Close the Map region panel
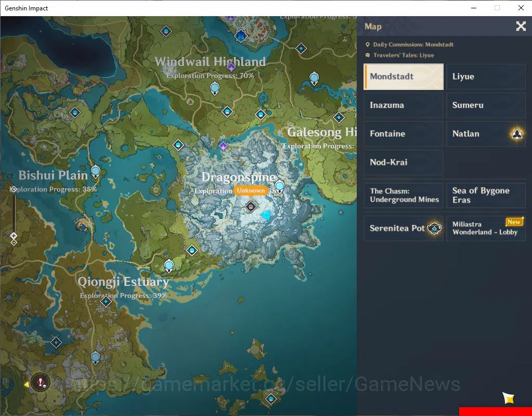Viewport: 532px width, 416px height. point(521,26)
